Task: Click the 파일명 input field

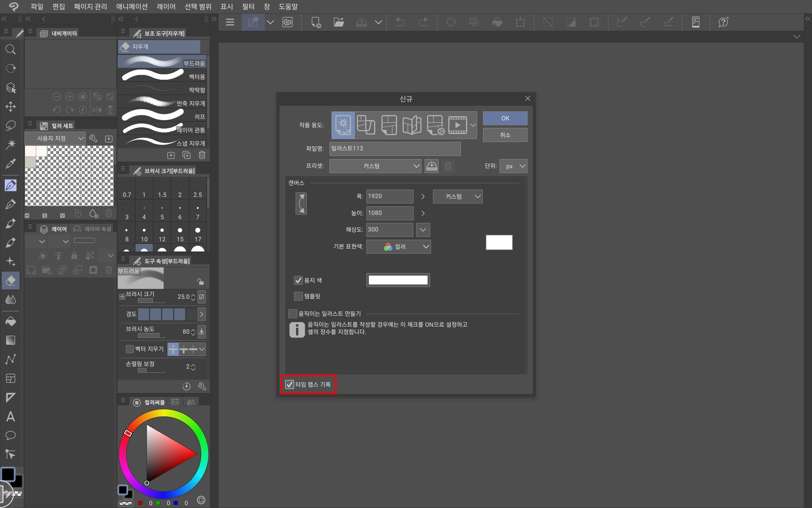Action: click(x=395, y=149)
